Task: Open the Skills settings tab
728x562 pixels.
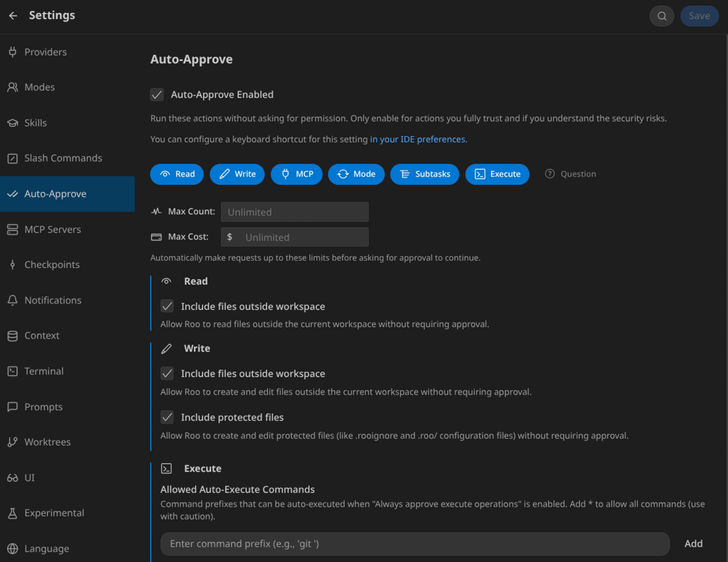Action: coord(67,123)
